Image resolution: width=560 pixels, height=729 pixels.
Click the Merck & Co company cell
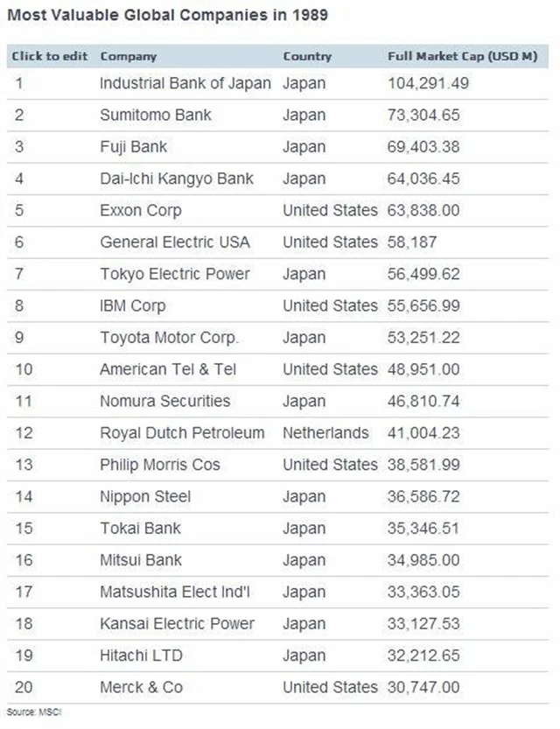[x=141, y=687]
